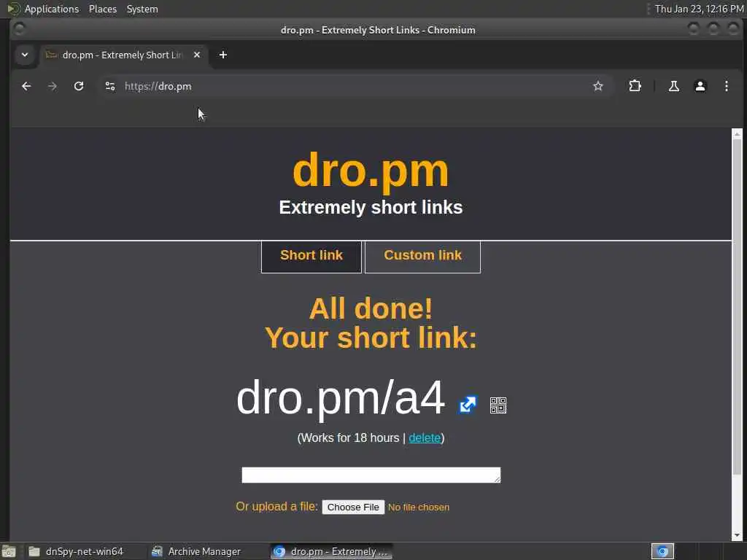747x560 pixels.
Task: Click the Choose File button
Action: click(x=353, y=507)
